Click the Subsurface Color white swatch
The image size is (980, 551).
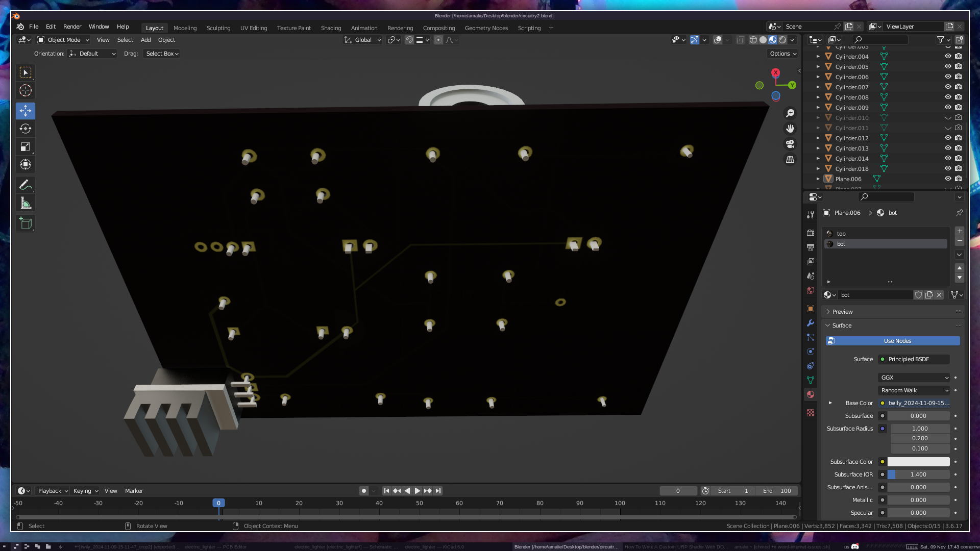(918, 462)
